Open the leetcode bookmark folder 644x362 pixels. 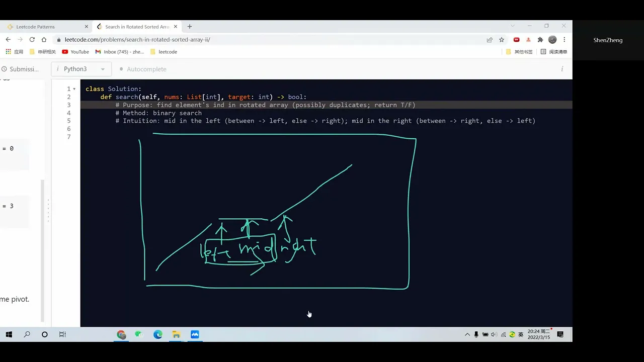point(164,52)
